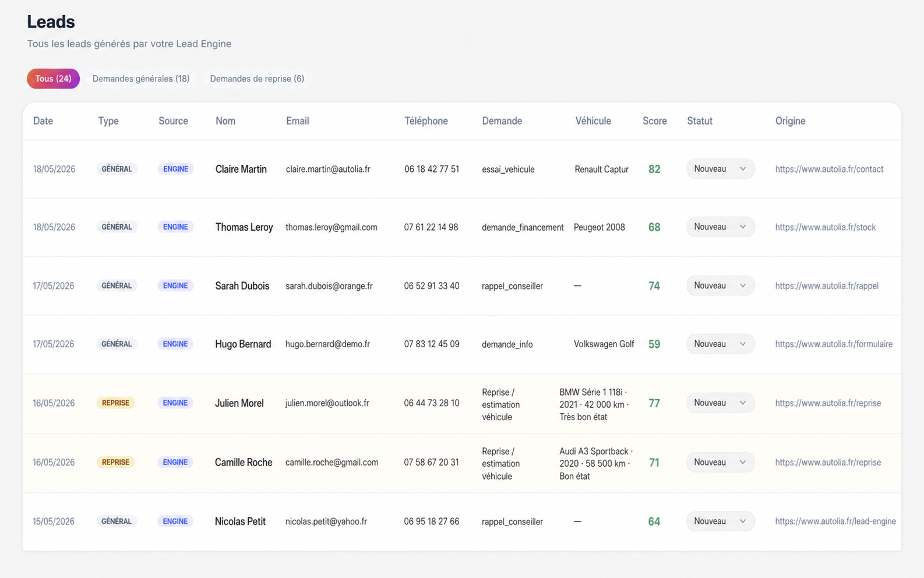Click the BMW Série 1 118i vehicle details
The height and width of the screenshot is (578, 924).
coord(594,404)
